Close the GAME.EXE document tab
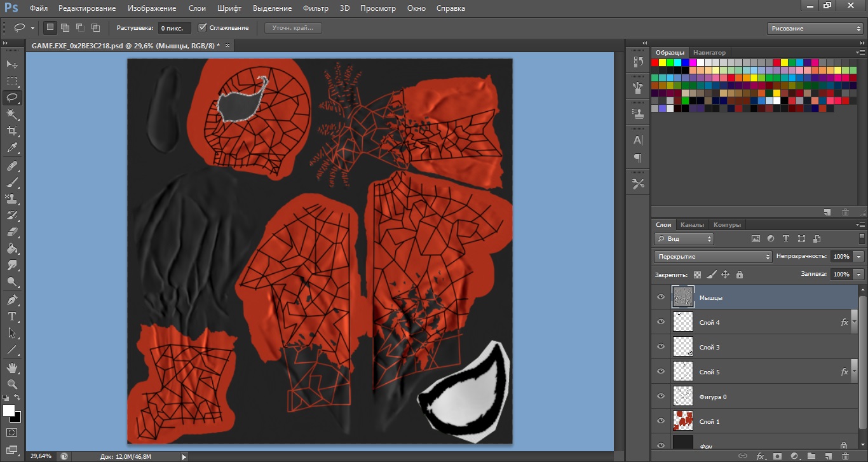The image size is (868, 462). pyautogui.click(x=227, y=46)
